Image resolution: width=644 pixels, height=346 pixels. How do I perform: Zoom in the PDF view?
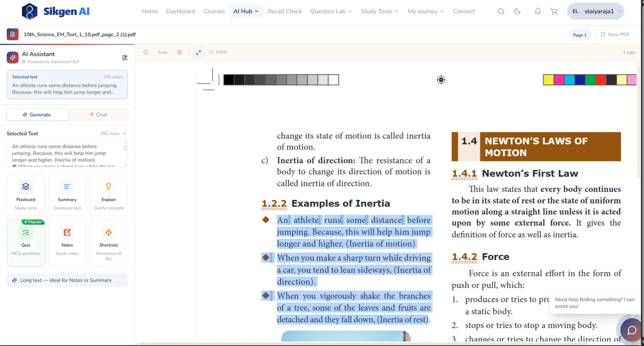point(179,52)
